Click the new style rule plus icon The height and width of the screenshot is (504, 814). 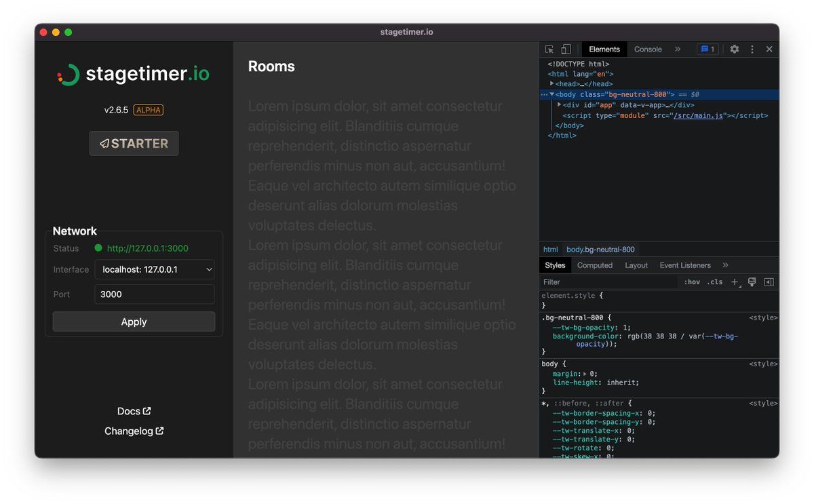[735, 282]
